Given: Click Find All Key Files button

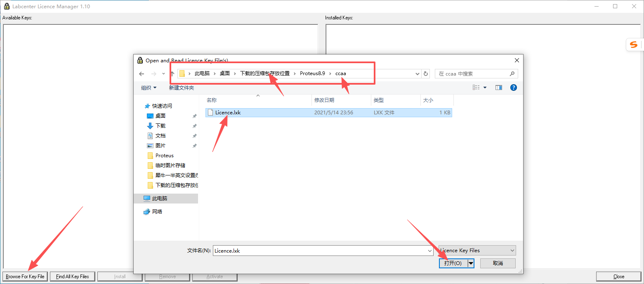Looking at the screenshot, I should [x=73, y=277].
